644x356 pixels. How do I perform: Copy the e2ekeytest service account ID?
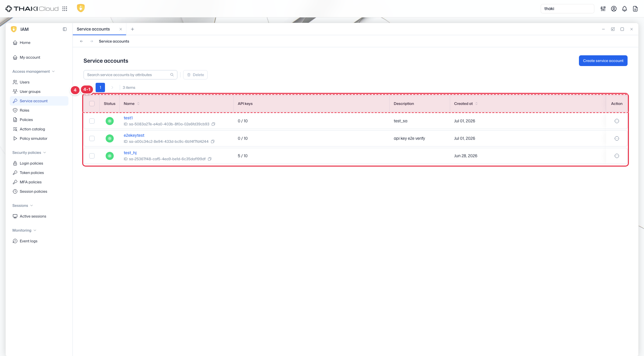(x=213, y=141)
